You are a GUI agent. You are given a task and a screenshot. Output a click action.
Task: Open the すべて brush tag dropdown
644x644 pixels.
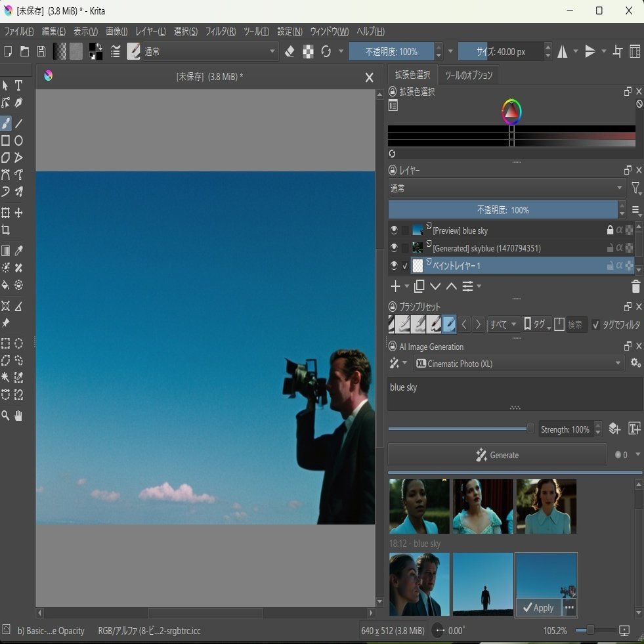point(503,324)
